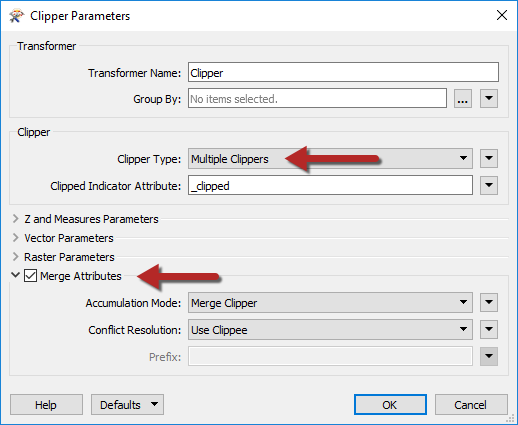Screen dimensions: 518x425
Task: Open the arrow menu beside Clipped Indicator Attribute
Action: 489,185
